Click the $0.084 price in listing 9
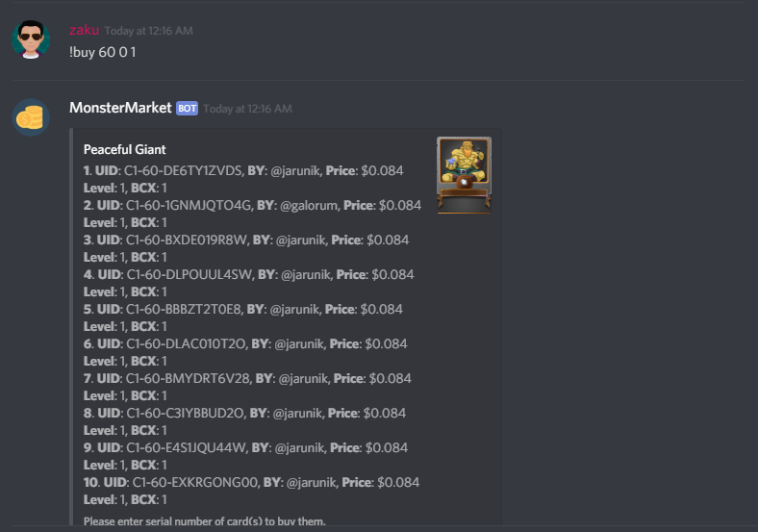Screen dimensions: 758x532 pos(387,448)
